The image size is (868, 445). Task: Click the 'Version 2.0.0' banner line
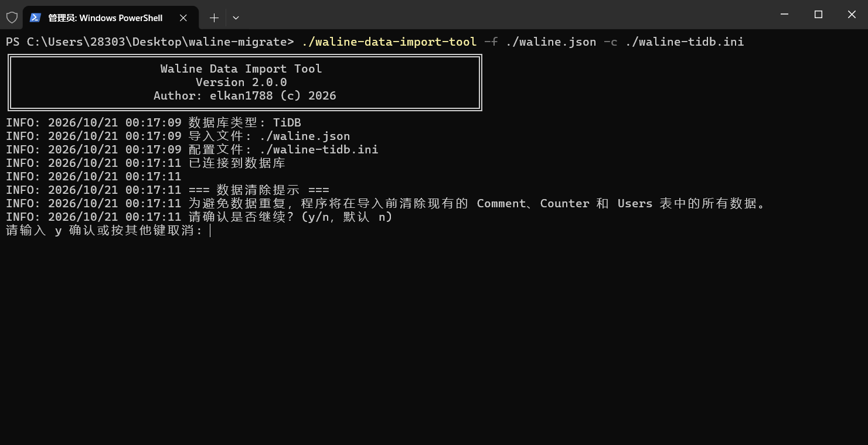coord(241,82)
